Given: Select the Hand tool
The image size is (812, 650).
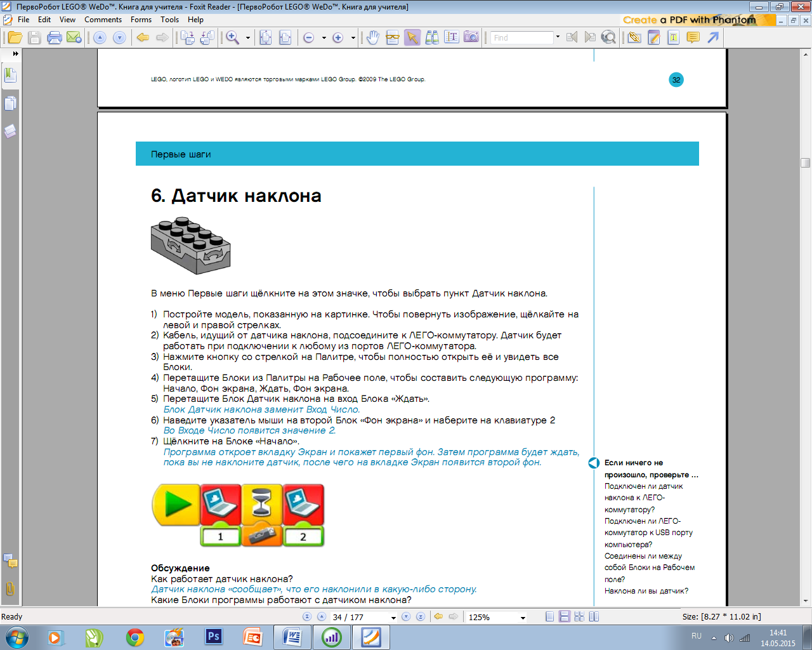Looking at the screenshot, I should click(x=373, y=38).
